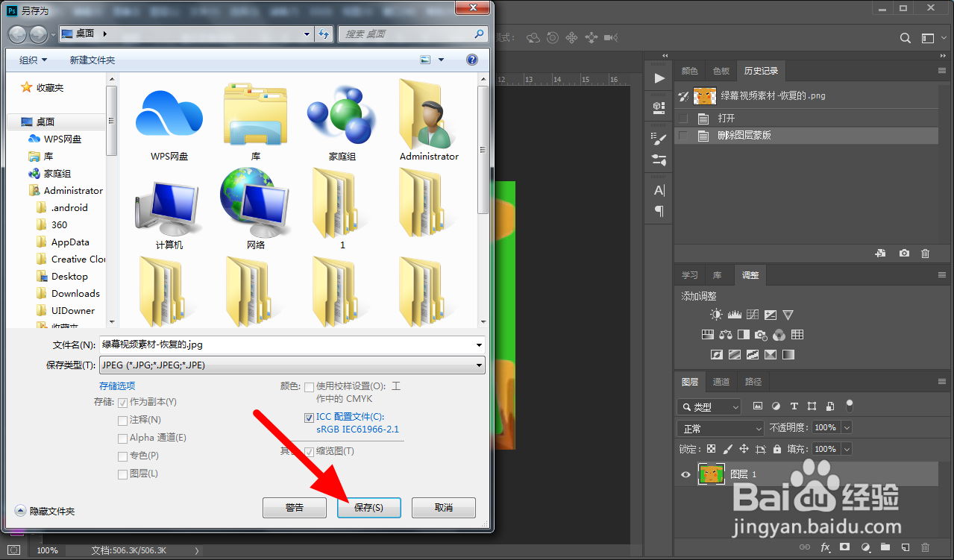Open the layer filter 类型 dropdown
The height and width of the screenshot is (560, 954).
(x=709, y=407)
